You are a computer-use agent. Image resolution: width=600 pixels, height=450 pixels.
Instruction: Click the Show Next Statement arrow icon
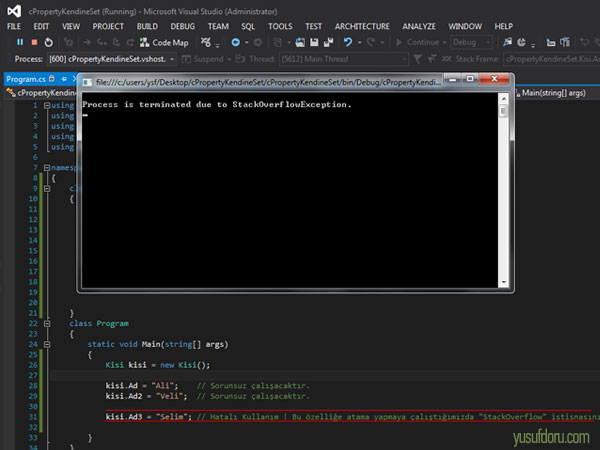(x=87, y=42)
